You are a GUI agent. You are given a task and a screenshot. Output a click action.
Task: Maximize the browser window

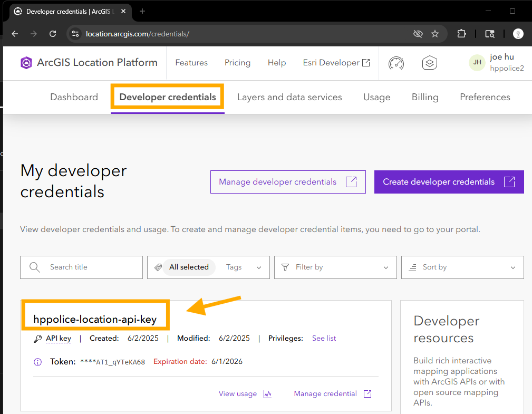[x=512, y=11]
